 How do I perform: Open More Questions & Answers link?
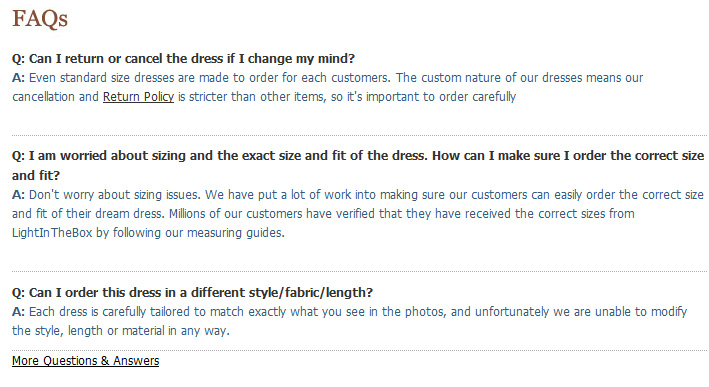[x=85, y=361]
